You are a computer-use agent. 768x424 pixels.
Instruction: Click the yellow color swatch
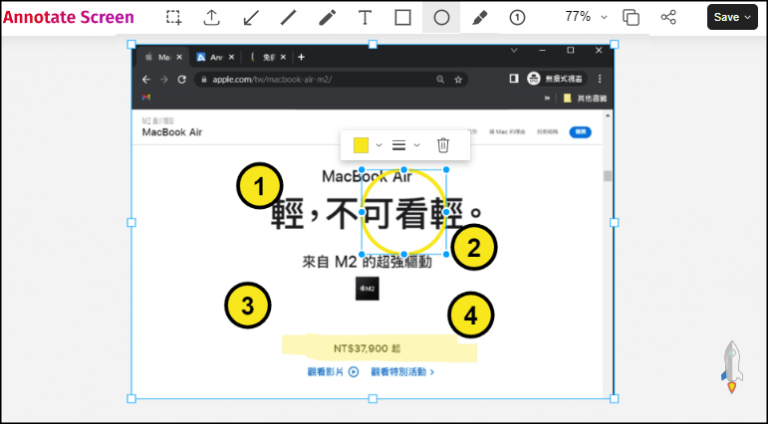(361, 145)
